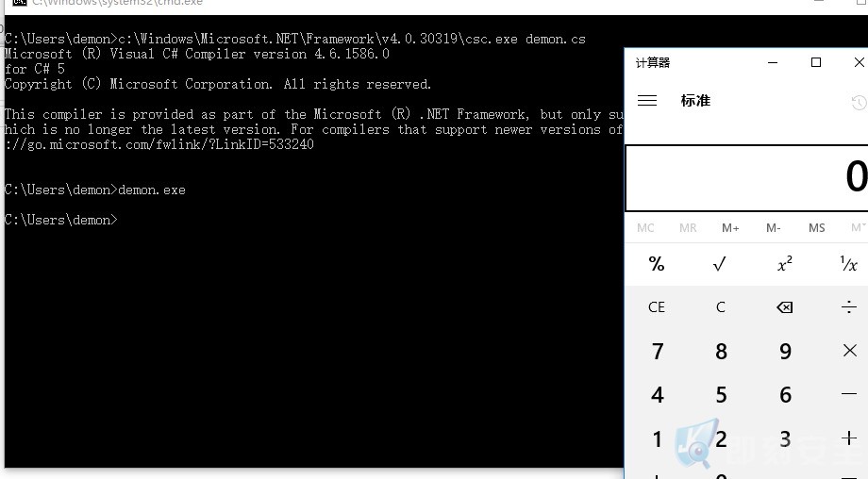868x479 pixels.
Task: Click the CE clear entry button
Action: pyautogui.click(x=657, y=307)
